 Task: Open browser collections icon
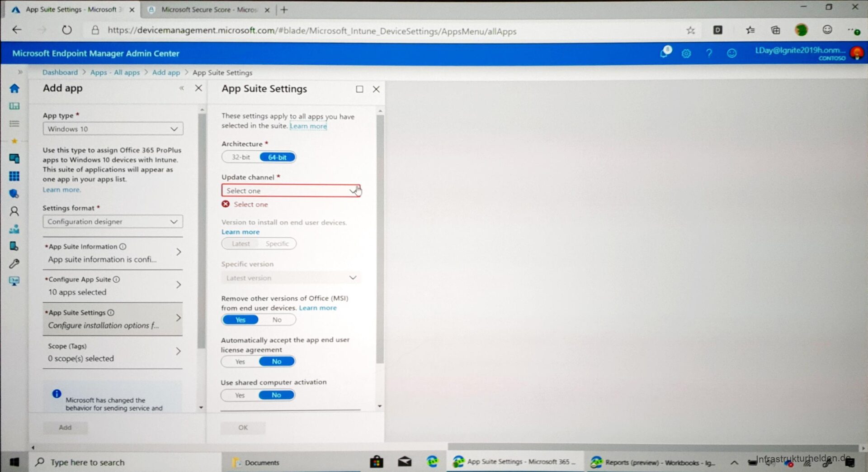point(776,30)
